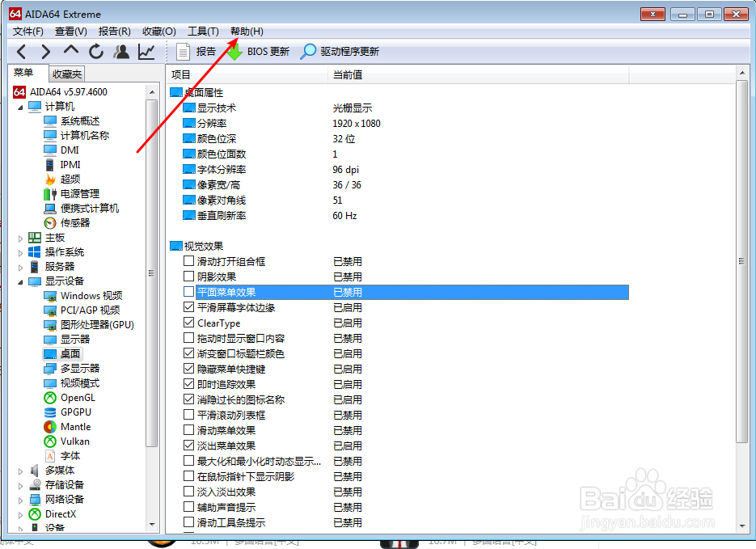Click the details list scrollbar up arrow
The width and height of the screenshot is (756, 549).
pyautogui.click(x=742, y=73)
